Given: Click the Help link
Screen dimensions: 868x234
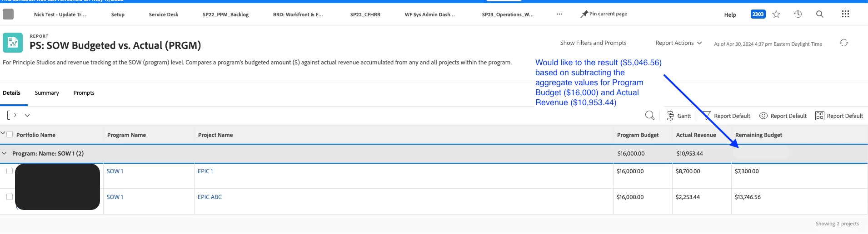Looking at the screenshot, I should tap(730, 15).
